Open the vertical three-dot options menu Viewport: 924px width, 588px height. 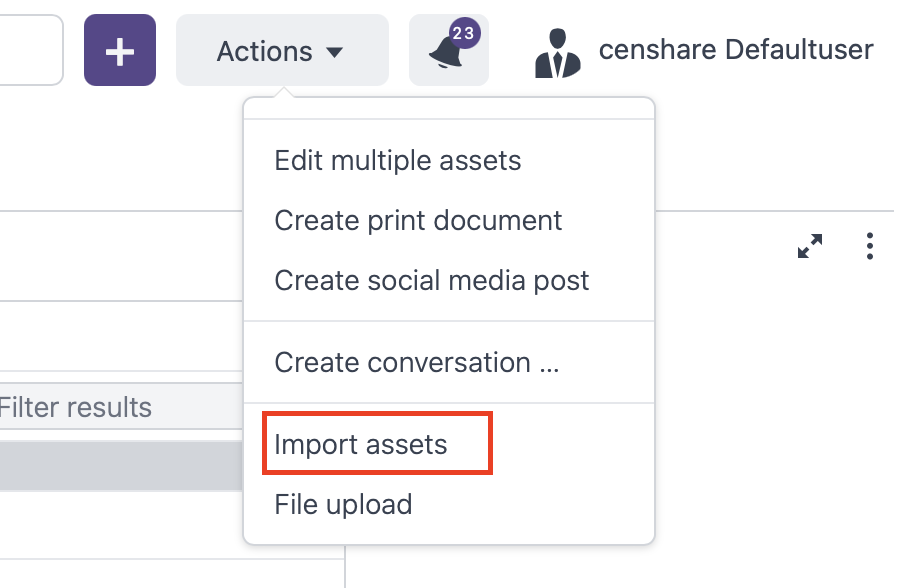[x=870, y=246]
